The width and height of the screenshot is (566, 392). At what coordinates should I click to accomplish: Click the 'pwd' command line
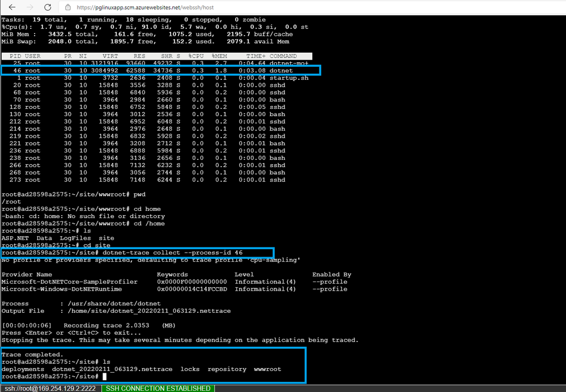(x=74, y=194)
